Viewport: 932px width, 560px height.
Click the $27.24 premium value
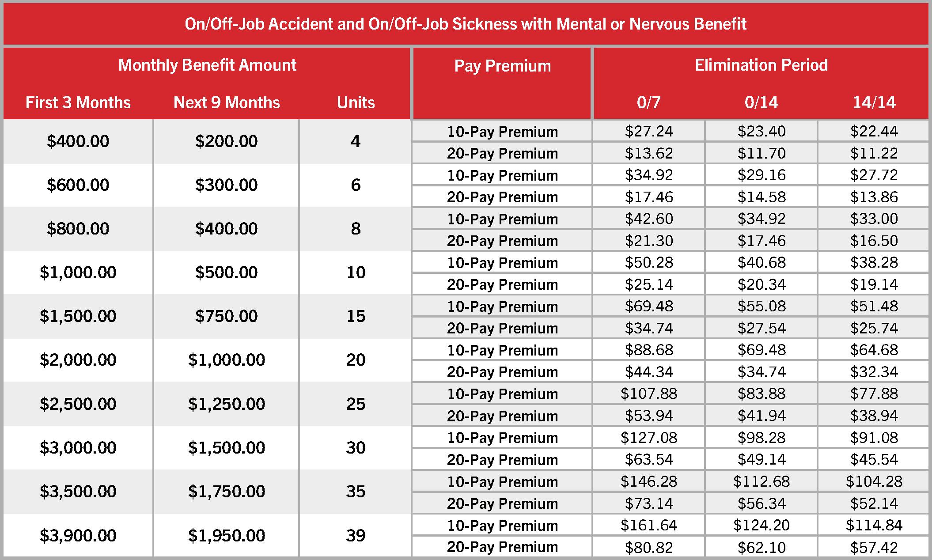click(649, 131)
